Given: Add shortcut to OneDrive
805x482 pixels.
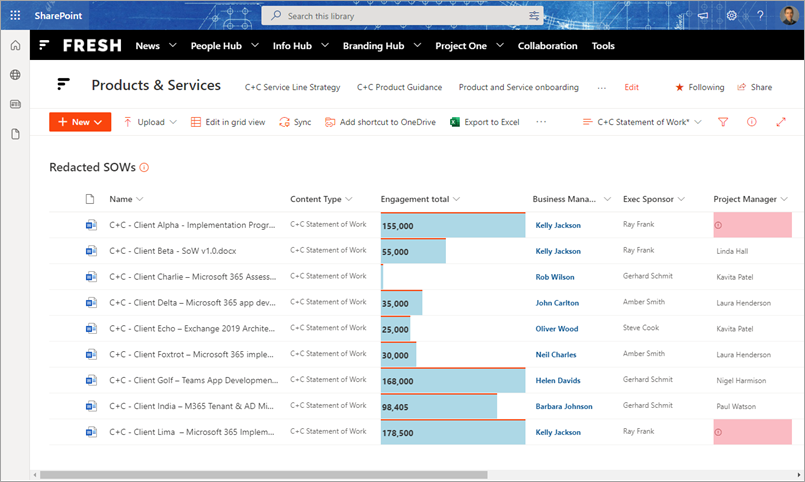Looking at the screenshot, I should [x=380, y=122].
